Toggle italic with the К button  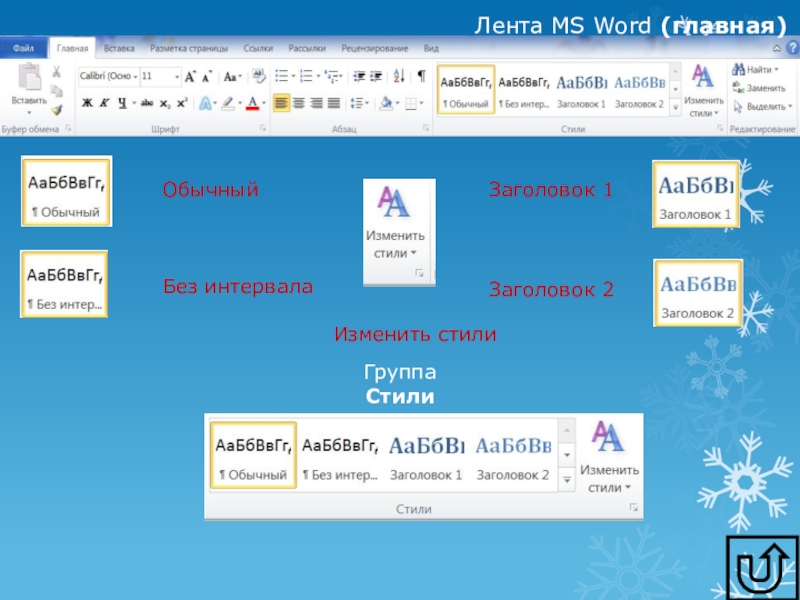105,104
